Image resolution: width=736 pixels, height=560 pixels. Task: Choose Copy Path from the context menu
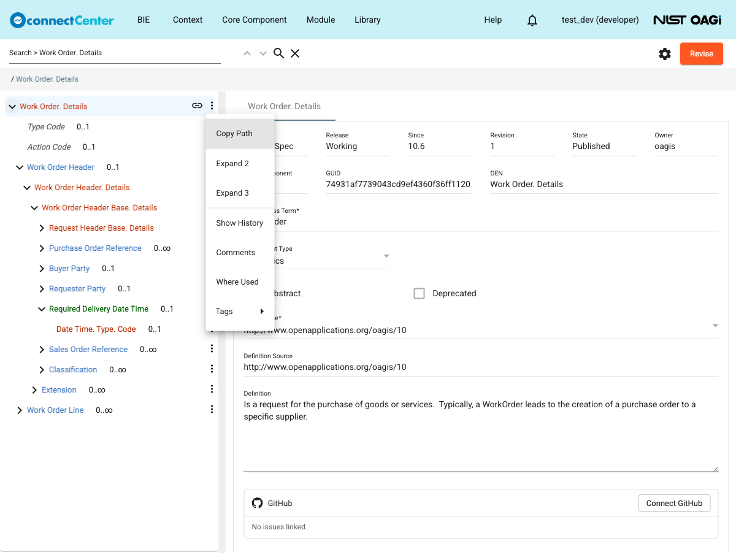pyautogui.click(x=240, y=134)
